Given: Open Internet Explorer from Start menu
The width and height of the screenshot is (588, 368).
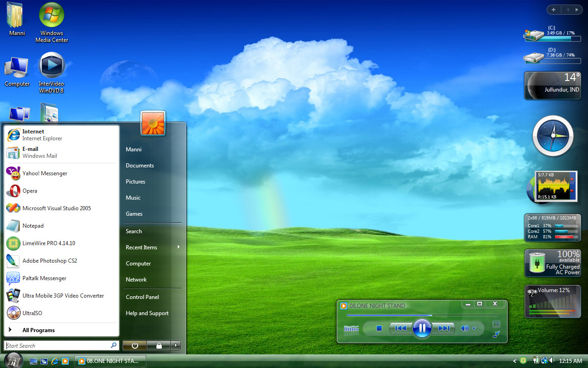Looking at the screenshot, I should coord(62,135).
